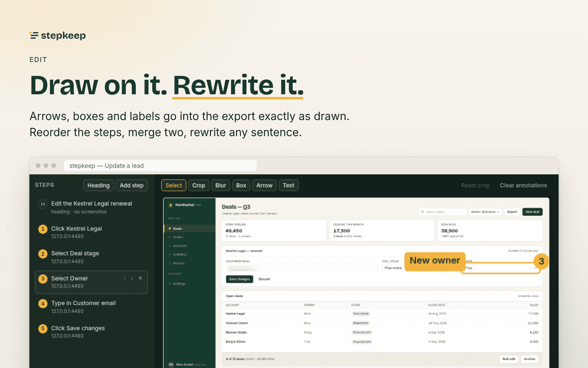Open Reports in the Northwind sidebar

point(189,263)
